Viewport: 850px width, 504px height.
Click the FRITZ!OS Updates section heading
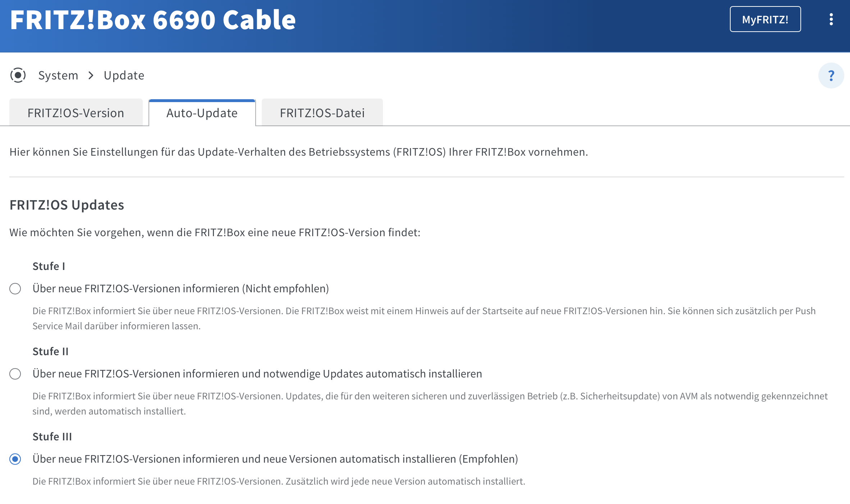point(67,205)
